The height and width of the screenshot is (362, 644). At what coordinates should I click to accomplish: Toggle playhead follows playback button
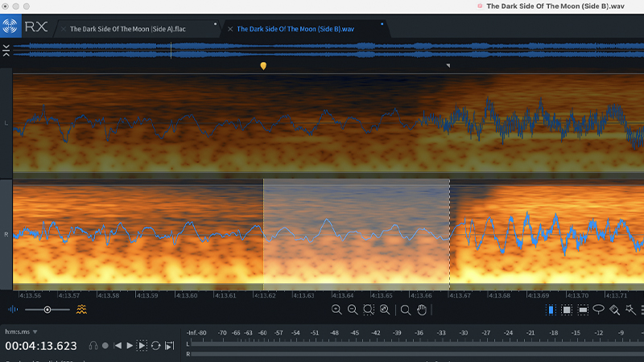pos(169,346)
